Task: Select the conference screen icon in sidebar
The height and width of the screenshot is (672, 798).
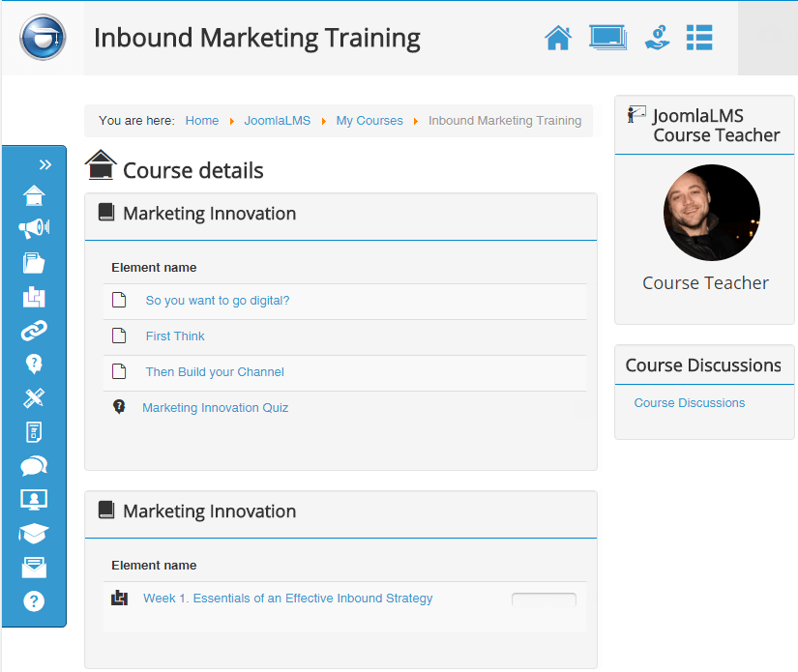Action: coord(34,499)
